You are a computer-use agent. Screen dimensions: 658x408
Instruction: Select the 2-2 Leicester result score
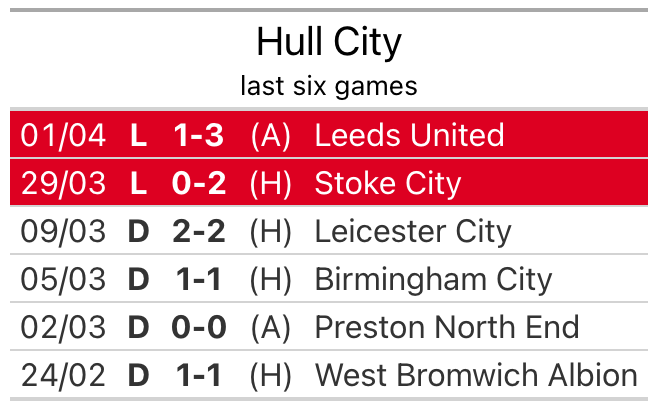tap(199, 231)
